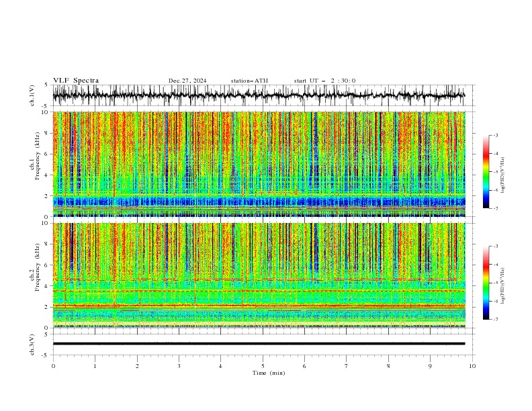Click the ch.2 "Frequency (kHz)" axis label

38,267
